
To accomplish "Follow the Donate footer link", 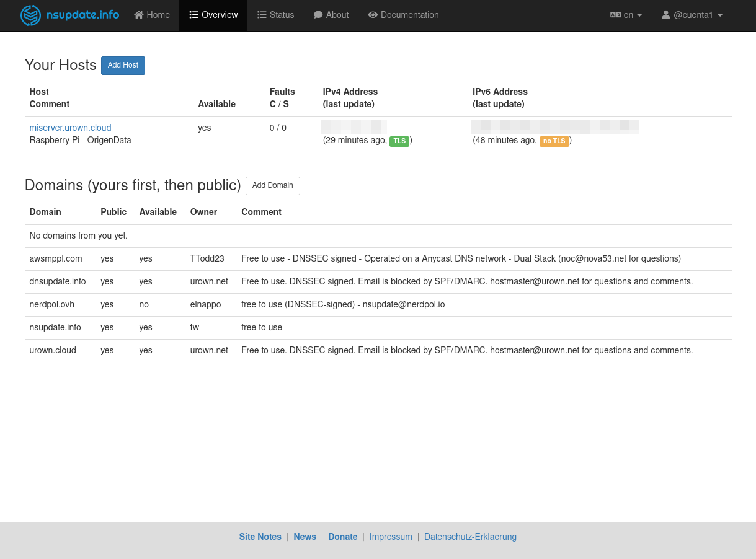I will tap(342, 537).
